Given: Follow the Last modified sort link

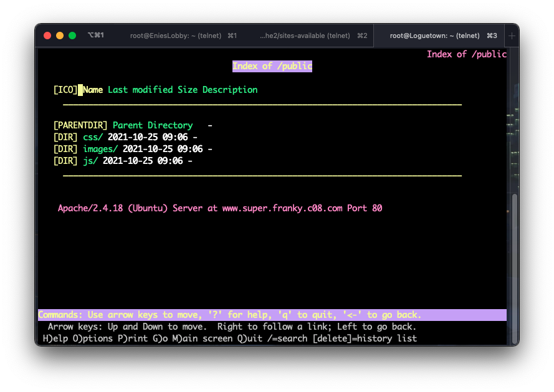Looking at the screenshot, I should point(140,90).
